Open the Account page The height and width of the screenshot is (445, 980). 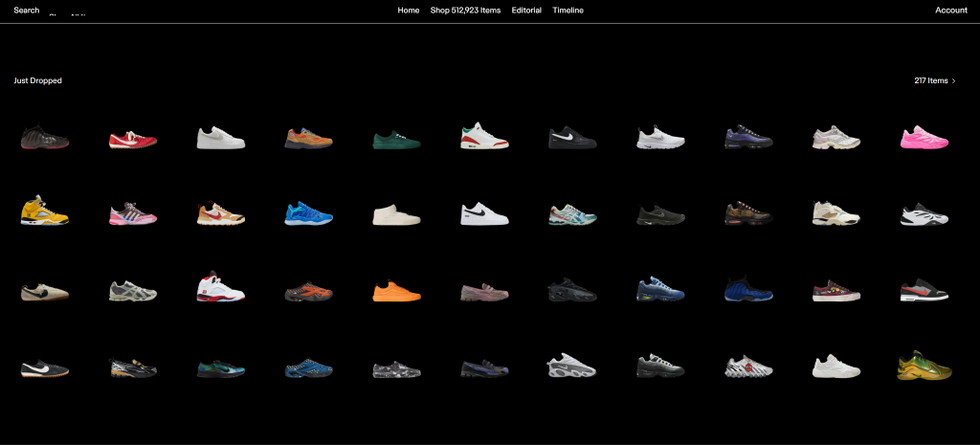(950, 11)
